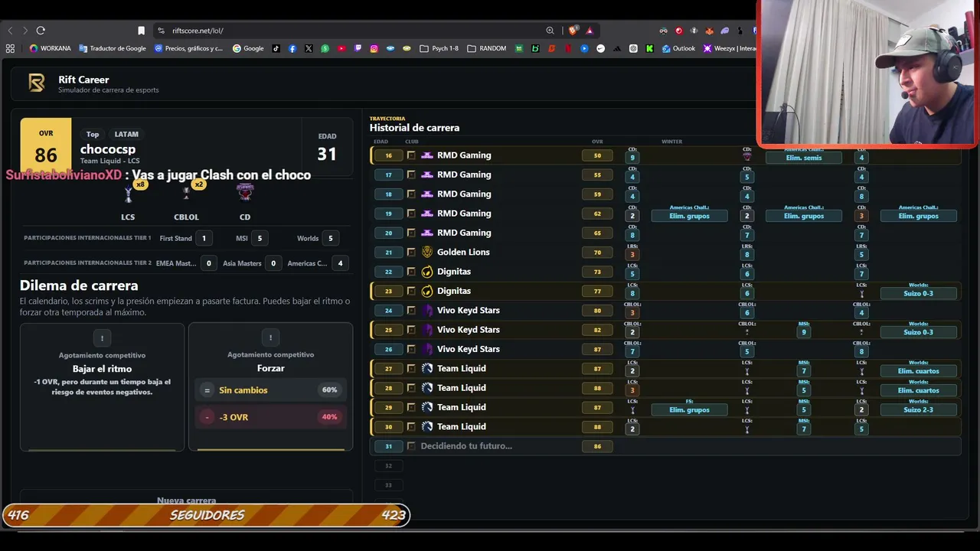Open the WORKANA bookmark
Screen dimensions: 980x551
point(50,48)
